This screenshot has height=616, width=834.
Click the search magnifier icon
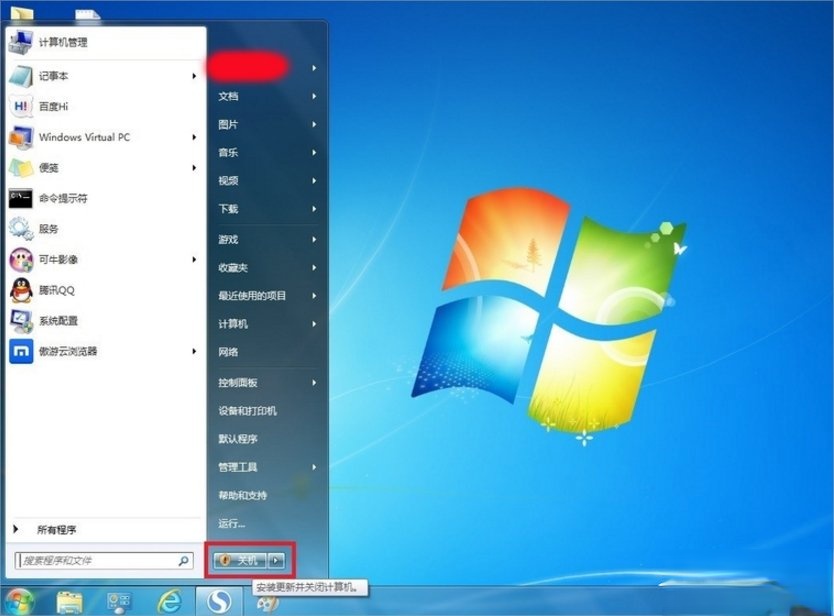[184, 560]
